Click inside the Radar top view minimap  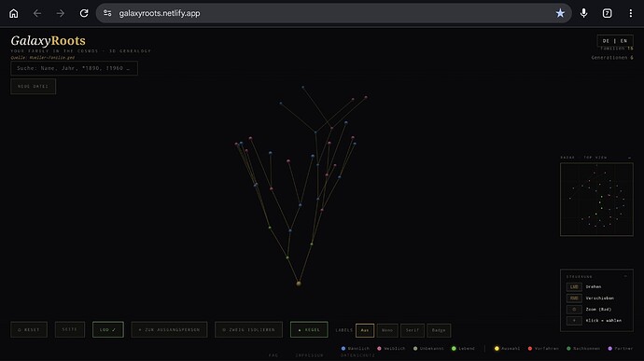click(x=596, y=200)
